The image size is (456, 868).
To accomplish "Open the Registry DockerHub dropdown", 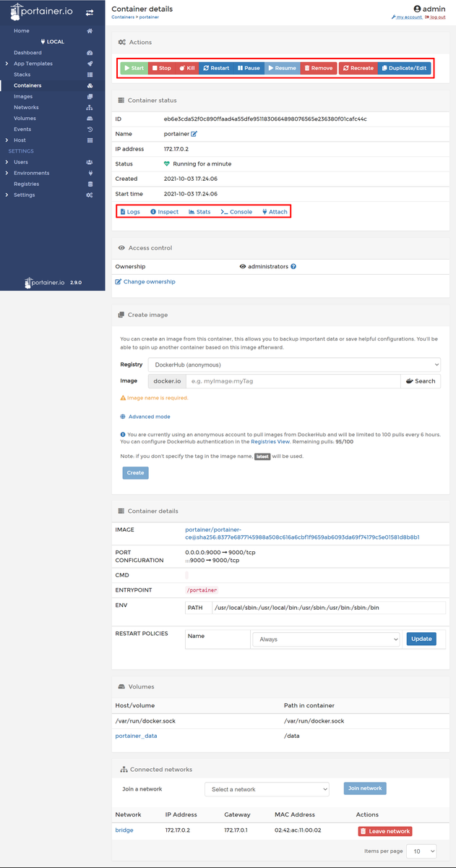I will point(294,365).
